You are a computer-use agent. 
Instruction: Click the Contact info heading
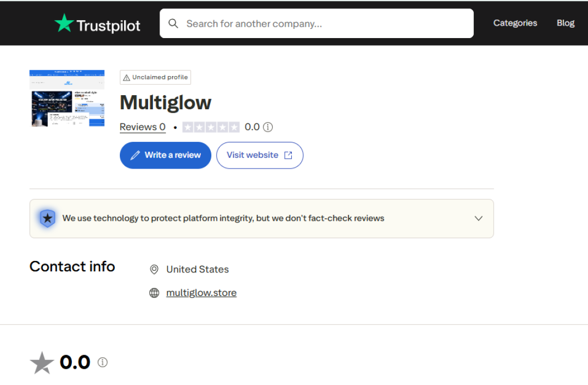click(72, 266)
